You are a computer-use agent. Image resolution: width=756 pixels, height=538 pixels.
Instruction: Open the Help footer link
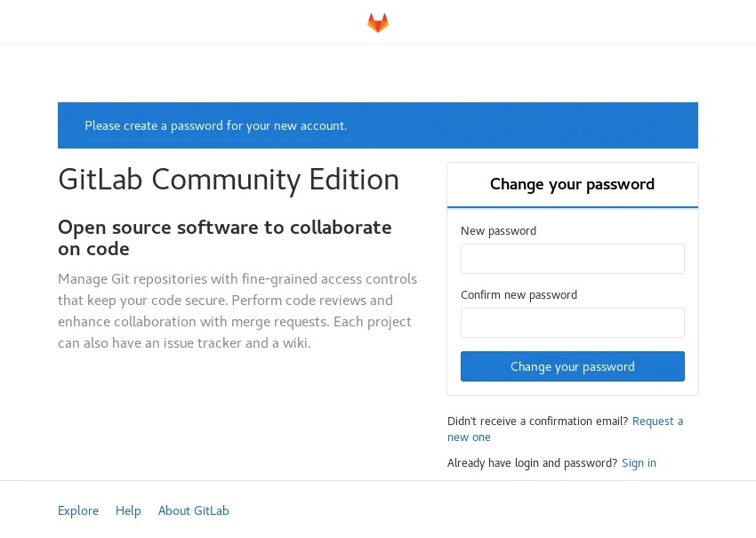(x=128, y=511)
